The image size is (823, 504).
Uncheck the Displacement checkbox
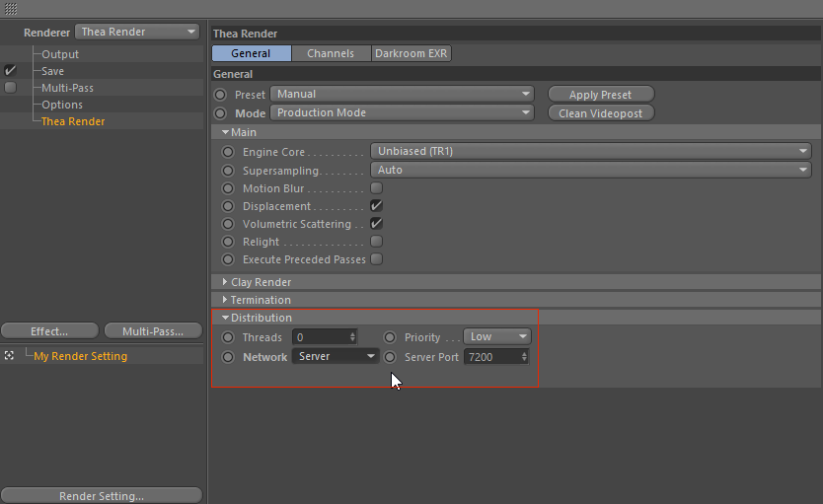(376, 206)
